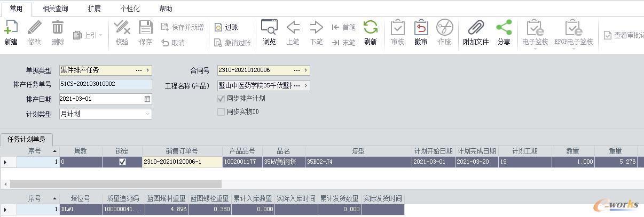Select the 任务计划单身 tab
The image size is (644, 217).
[26, 139]
